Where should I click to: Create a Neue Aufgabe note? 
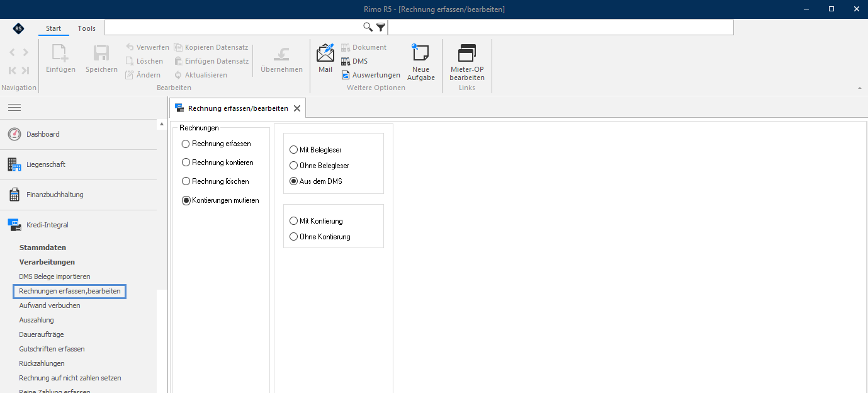coord(420,62)
